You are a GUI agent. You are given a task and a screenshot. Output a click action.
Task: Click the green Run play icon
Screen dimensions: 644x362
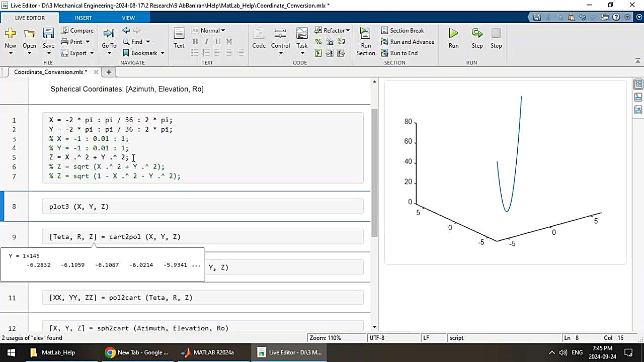pos(453,33)
